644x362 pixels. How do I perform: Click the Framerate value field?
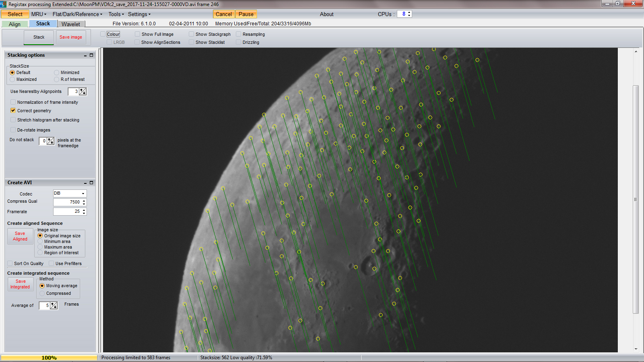coord(67,212)
